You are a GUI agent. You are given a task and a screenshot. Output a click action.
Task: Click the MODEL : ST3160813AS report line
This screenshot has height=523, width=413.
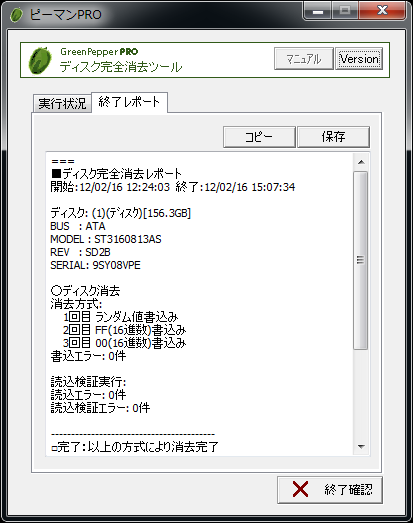coord(106,239)
